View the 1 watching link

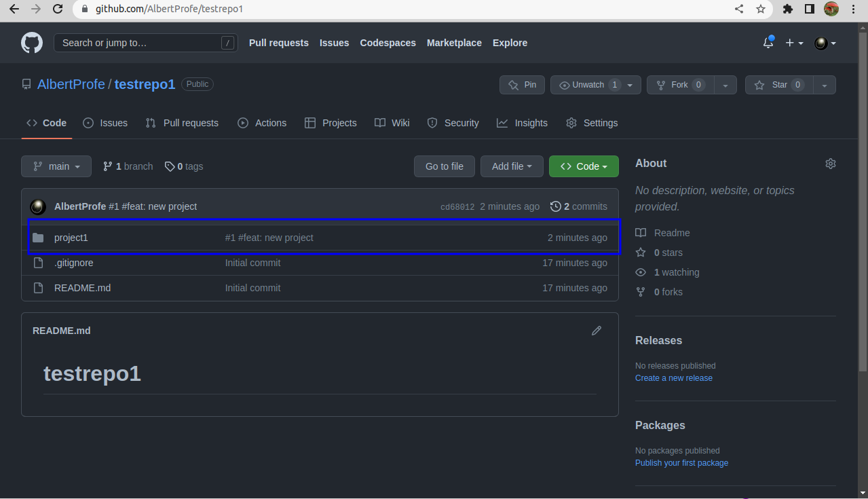coord(667,272)
